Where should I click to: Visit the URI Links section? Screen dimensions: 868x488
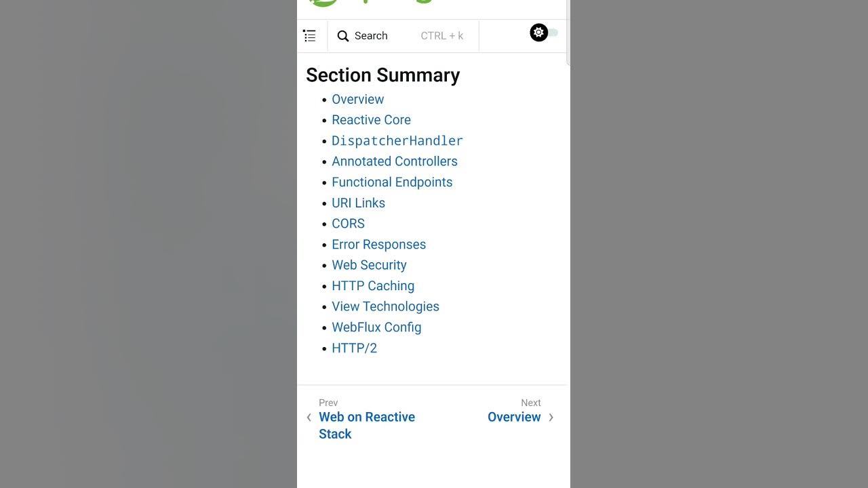point(358,203)
